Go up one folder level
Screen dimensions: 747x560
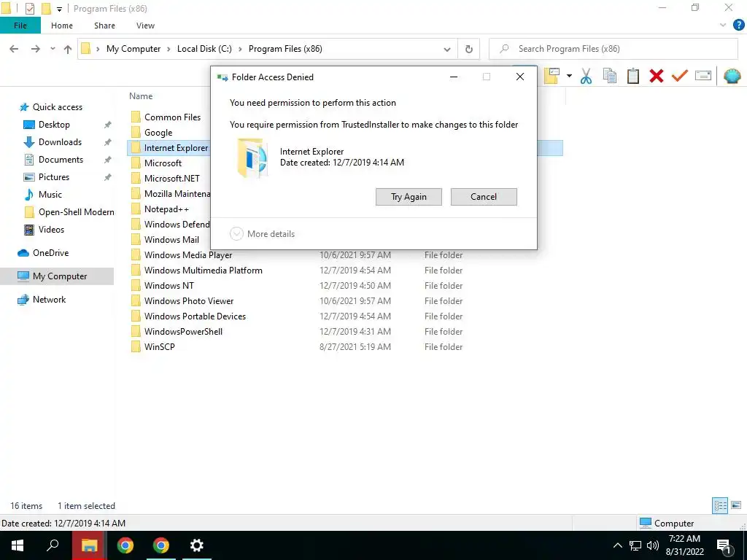(x=68, y=49)
